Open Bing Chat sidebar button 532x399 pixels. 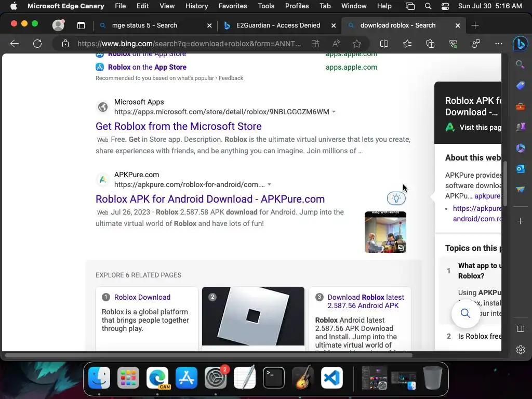(x=520, y=44)
